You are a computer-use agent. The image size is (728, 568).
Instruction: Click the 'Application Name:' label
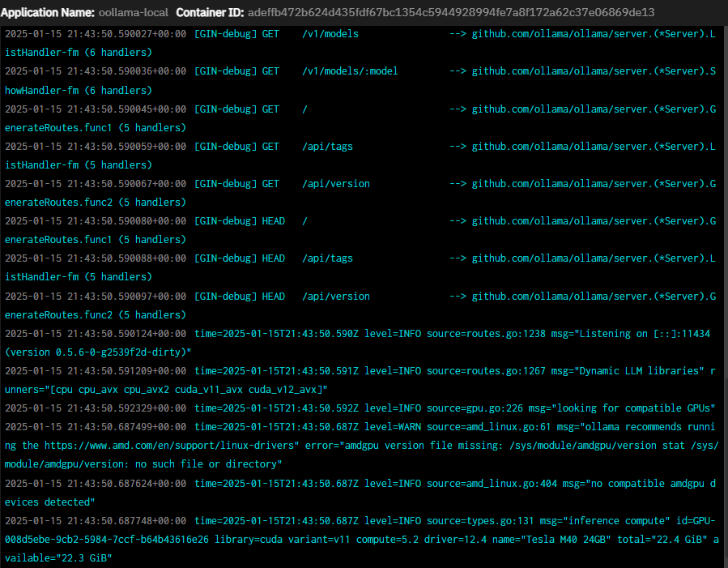coord(47,12)
